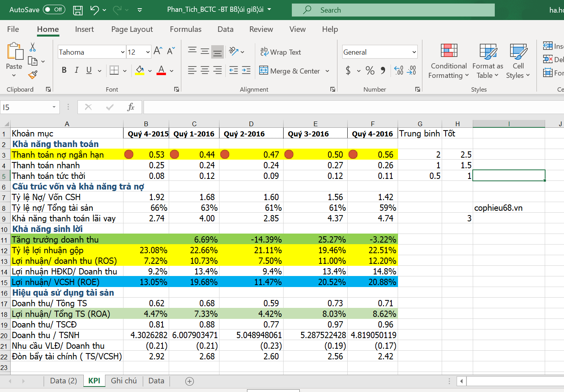Apply the yellow fill color swatch
564x392 pixels.
click(140, 71)
